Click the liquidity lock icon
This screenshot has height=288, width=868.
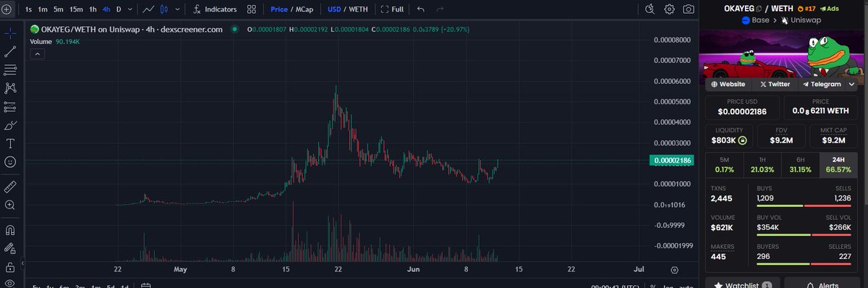click(x=742, y=140)
